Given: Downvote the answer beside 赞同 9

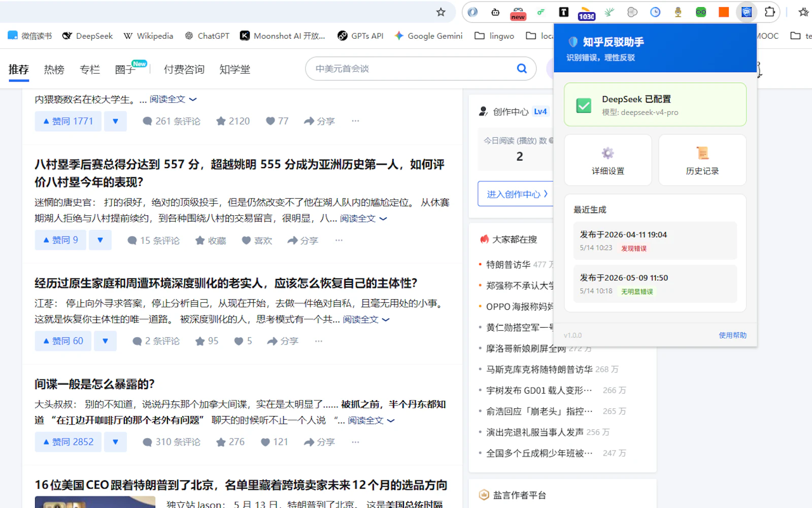Looking at the screenshot, I should tap(100, 240).
